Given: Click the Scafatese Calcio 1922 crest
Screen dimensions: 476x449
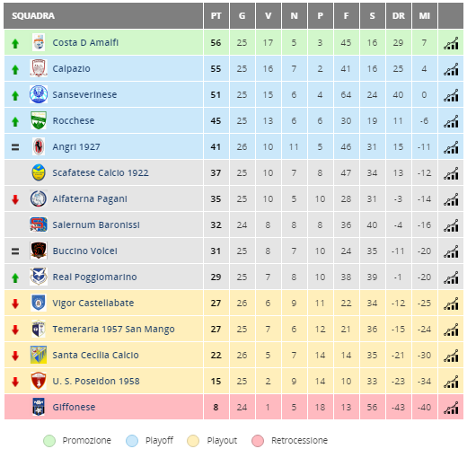Looking at the screenshot, I should point(39,172).
